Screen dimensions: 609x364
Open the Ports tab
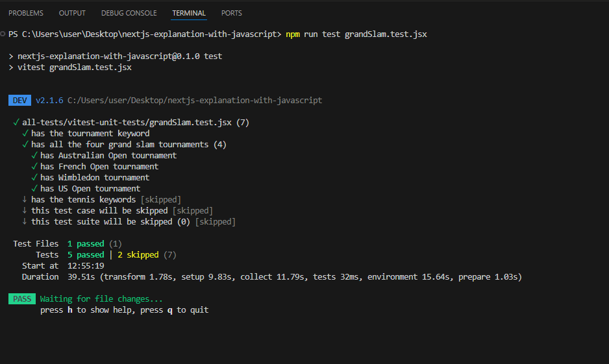coord(232,13)
